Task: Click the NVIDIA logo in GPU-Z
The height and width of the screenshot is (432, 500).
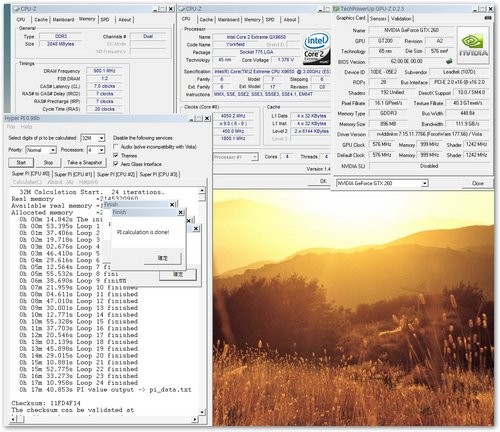Action: [473, 45]
